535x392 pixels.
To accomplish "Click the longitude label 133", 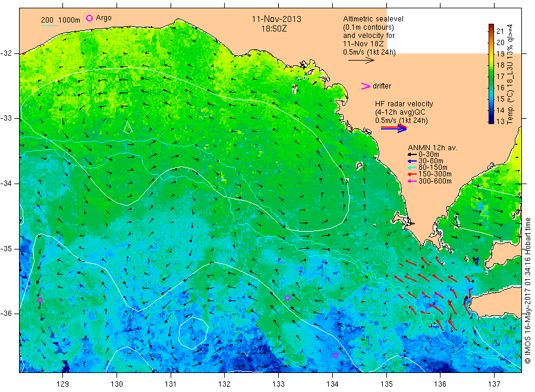I will pos(278,384).
